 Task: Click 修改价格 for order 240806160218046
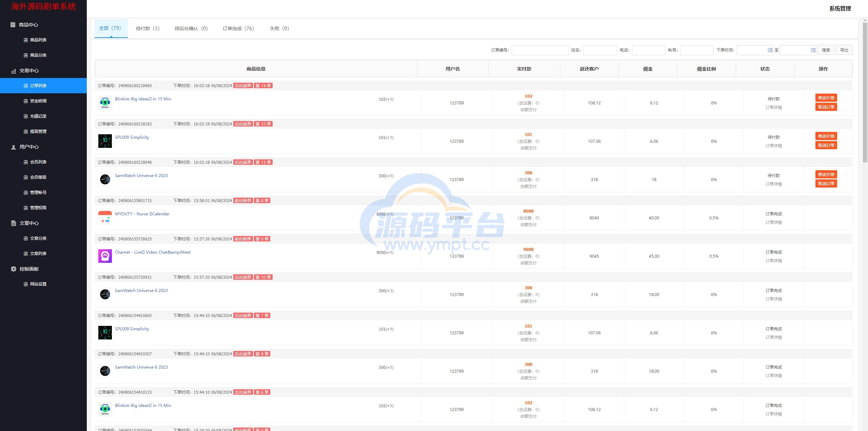826,175
